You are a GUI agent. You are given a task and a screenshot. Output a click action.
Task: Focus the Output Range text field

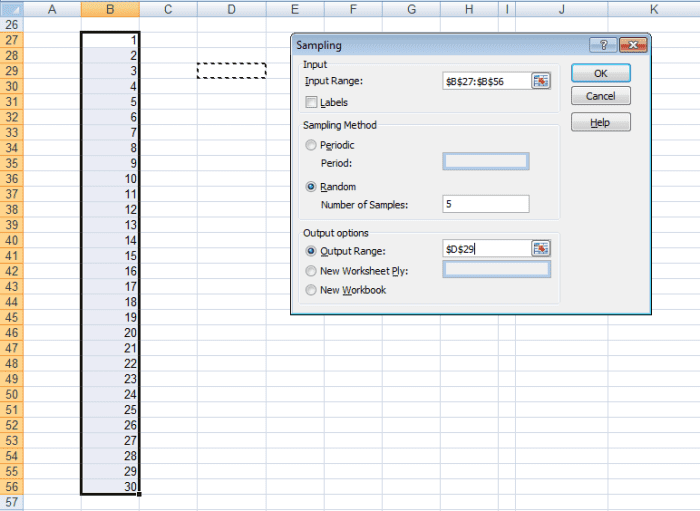coord(487,249)
